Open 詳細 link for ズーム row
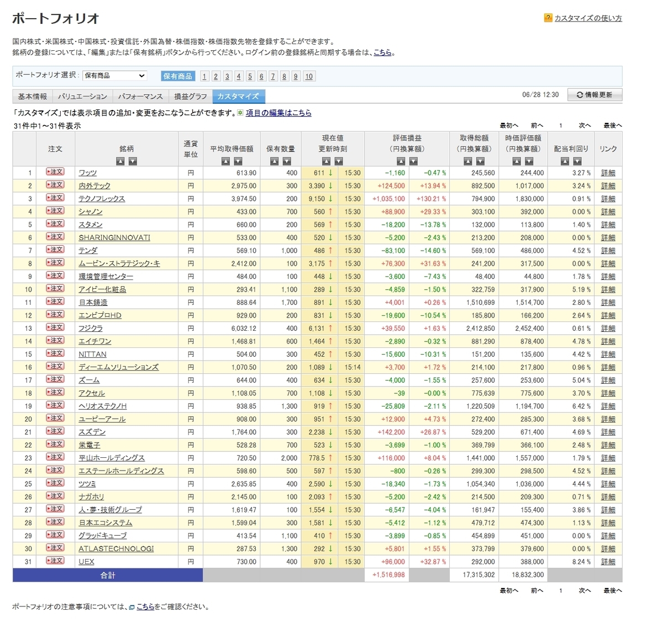This screenshot has height=644, width=663. point(608,380)
